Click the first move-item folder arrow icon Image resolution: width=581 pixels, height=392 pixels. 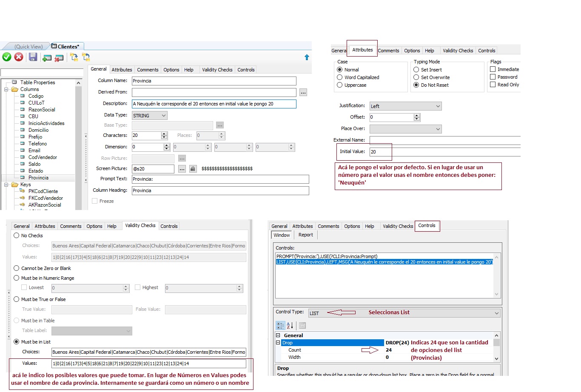click(x=74, y=57)
